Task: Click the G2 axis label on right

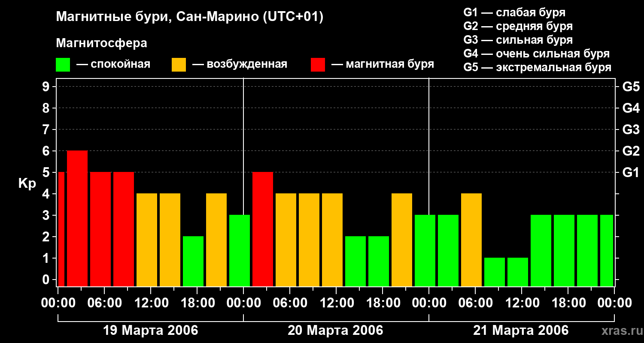Action: click(x=631, y=151)
